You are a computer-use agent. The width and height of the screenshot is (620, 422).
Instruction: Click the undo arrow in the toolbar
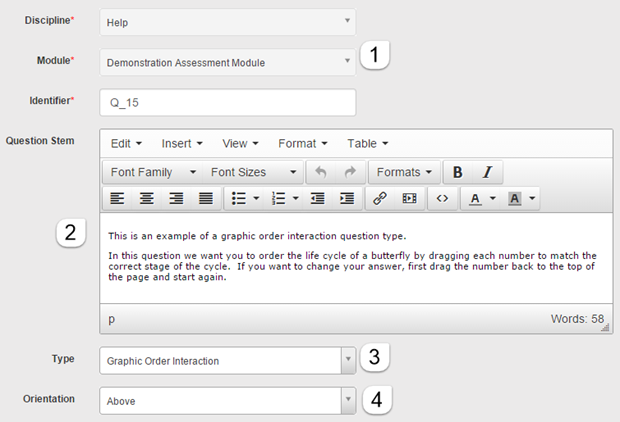320,172
